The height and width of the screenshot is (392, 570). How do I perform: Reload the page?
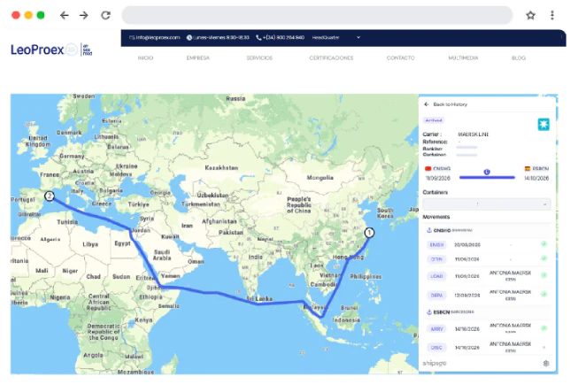(x=106, y=15)
